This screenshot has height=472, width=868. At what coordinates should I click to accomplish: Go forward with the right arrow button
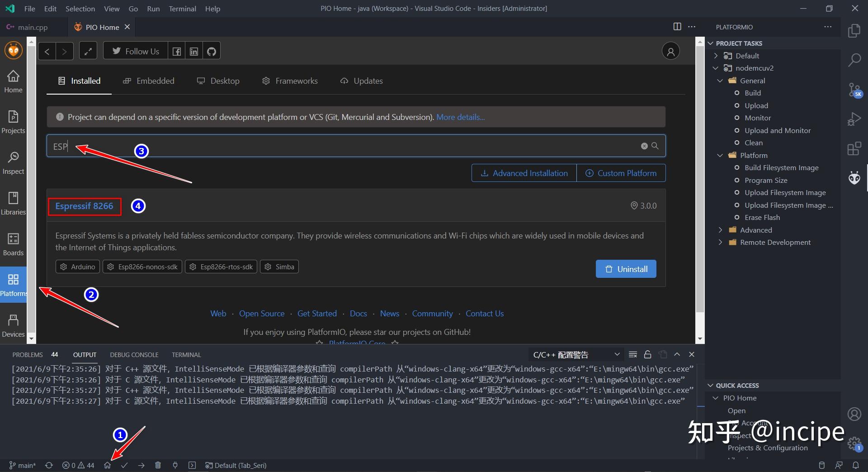(64, 51)
